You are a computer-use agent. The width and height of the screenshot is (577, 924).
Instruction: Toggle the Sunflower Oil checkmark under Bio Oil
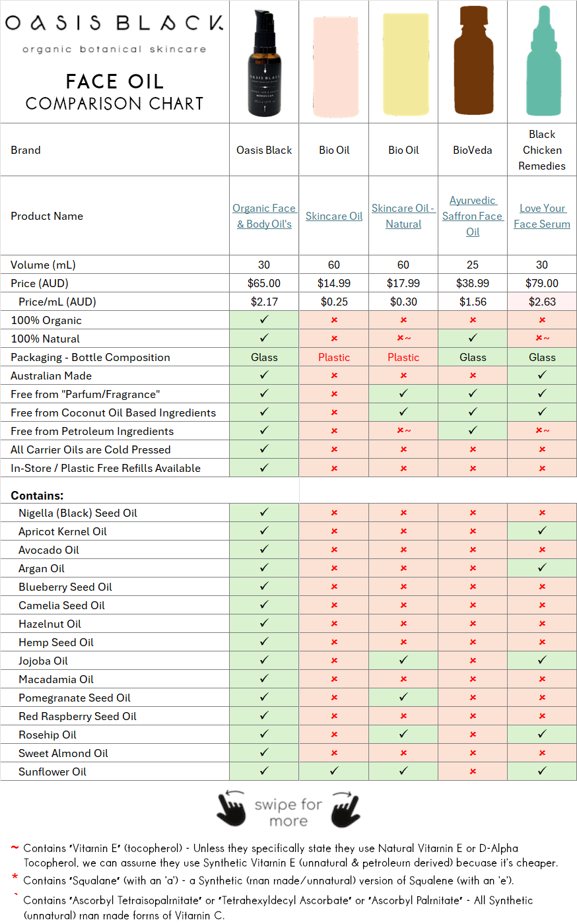pyautogui.click(x=333, y=772)
